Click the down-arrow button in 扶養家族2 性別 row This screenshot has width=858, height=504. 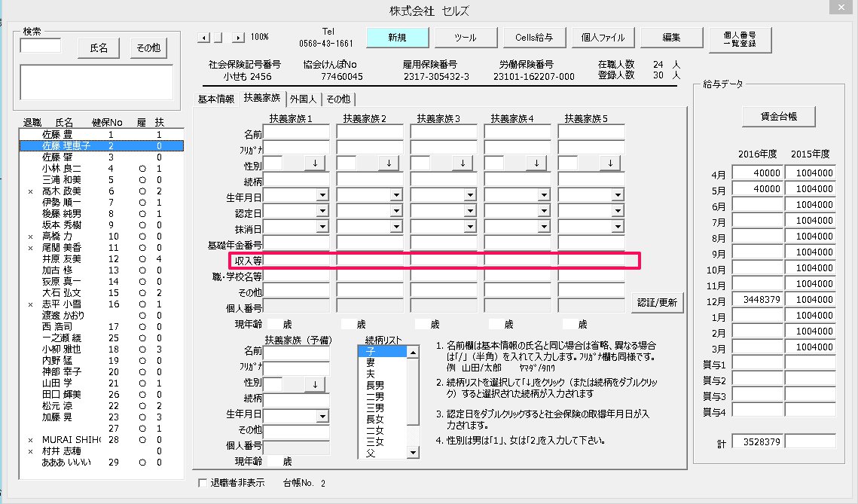389,163
